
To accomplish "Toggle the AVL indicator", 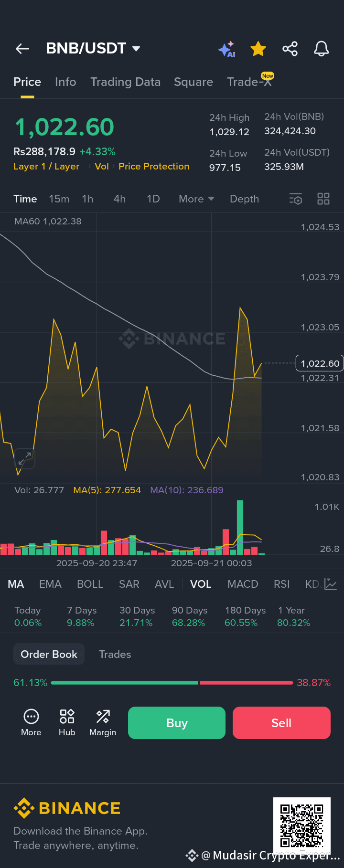I will [x=164, y=584].
